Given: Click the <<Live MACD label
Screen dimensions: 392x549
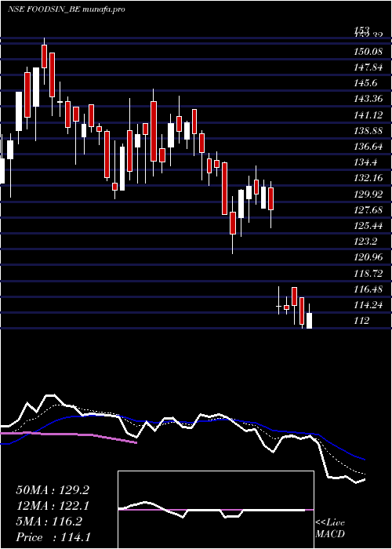Looking at the screenshot, I should (x=330, y=528).
